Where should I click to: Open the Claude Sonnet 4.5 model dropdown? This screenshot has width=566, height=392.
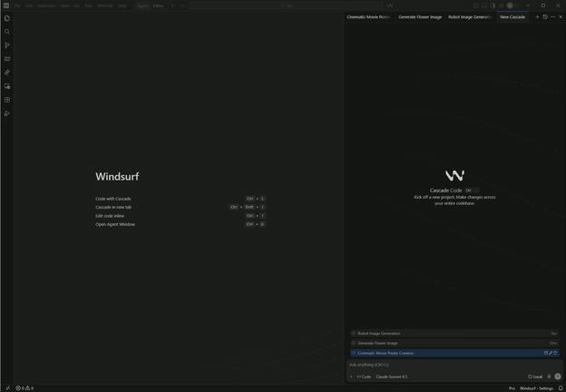point(391,377)
